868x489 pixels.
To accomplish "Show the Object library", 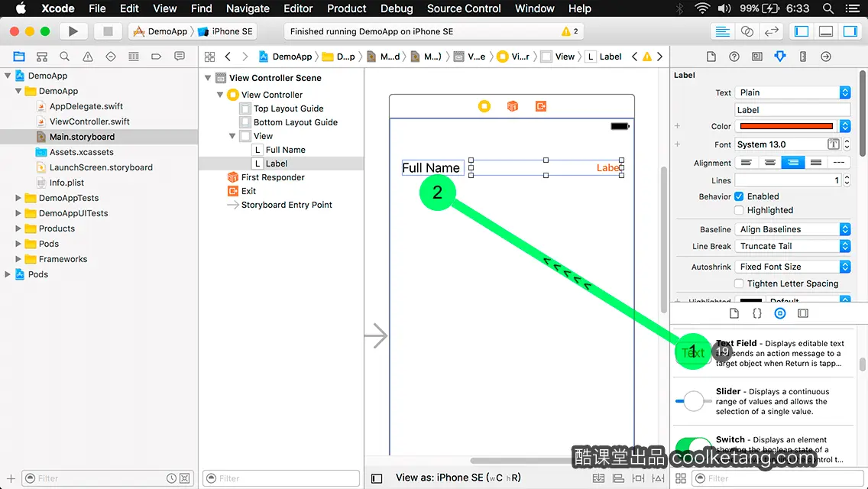I will (x=780, y=313).
